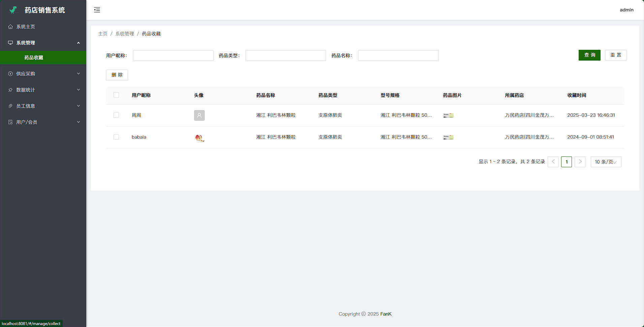Check the row checkbox for babala

pyautogui.click(x=116, y=137)
